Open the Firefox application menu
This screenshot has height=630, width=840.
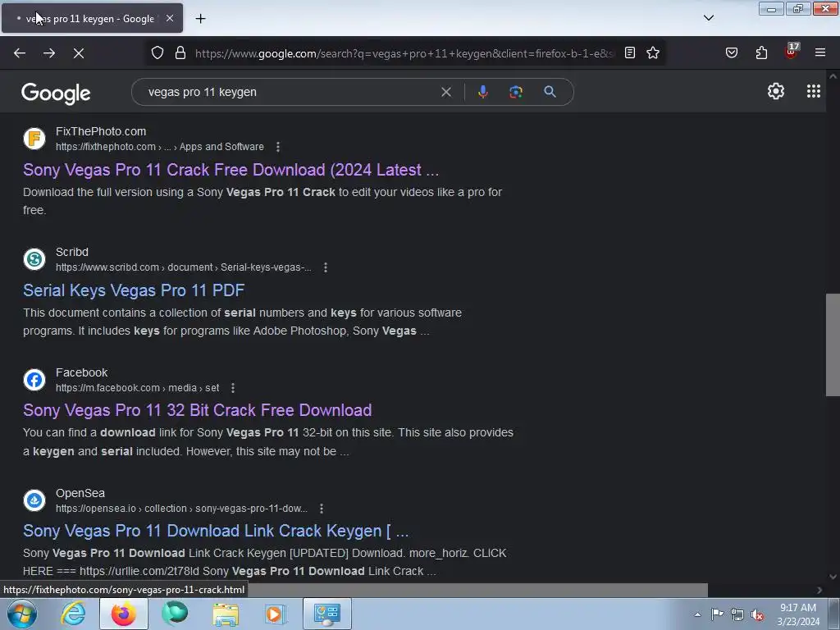pyautogui.click(x=820, y=53)
